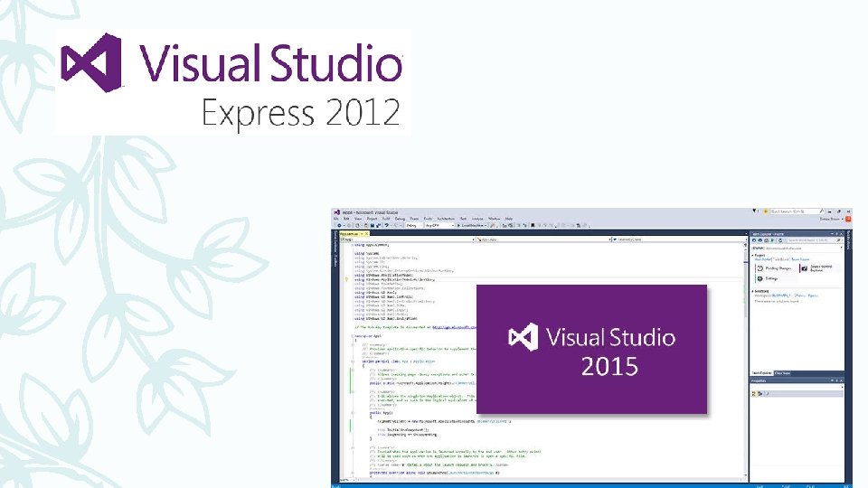The height and width of the screenshot is (488, 868).
Task: Click the Team Explorer search work items field
Action: pyautogui.click(x=813, y=240)
